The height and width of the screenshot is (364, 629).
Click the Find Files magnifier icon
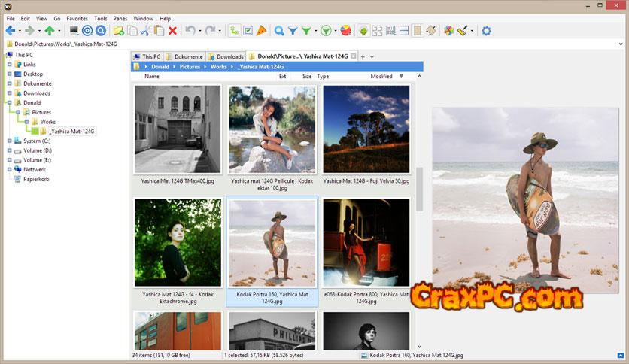279,31
